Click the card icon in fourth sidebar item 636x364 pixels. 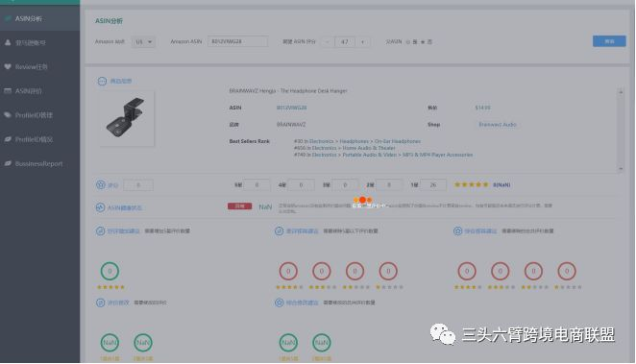(8, 91)
